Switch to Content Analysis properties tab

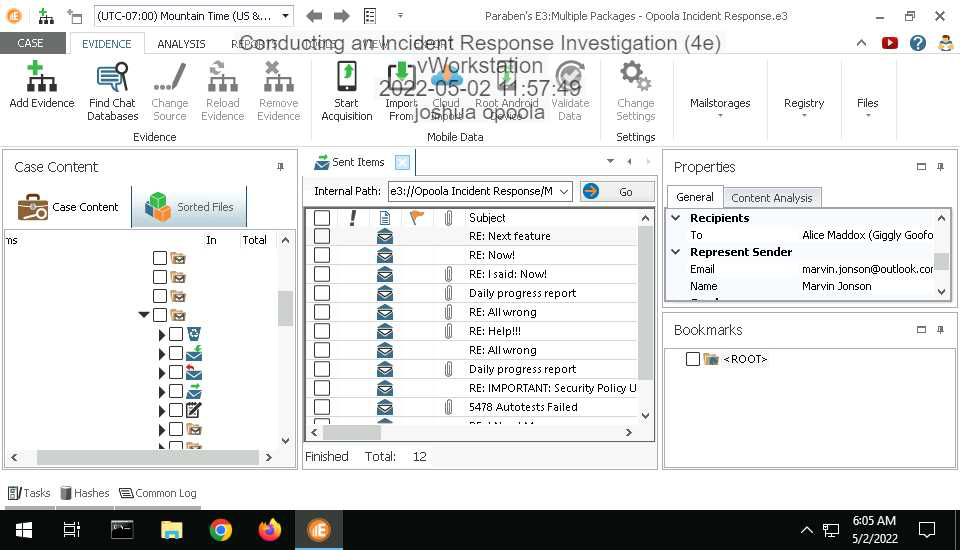coord(771,198)
